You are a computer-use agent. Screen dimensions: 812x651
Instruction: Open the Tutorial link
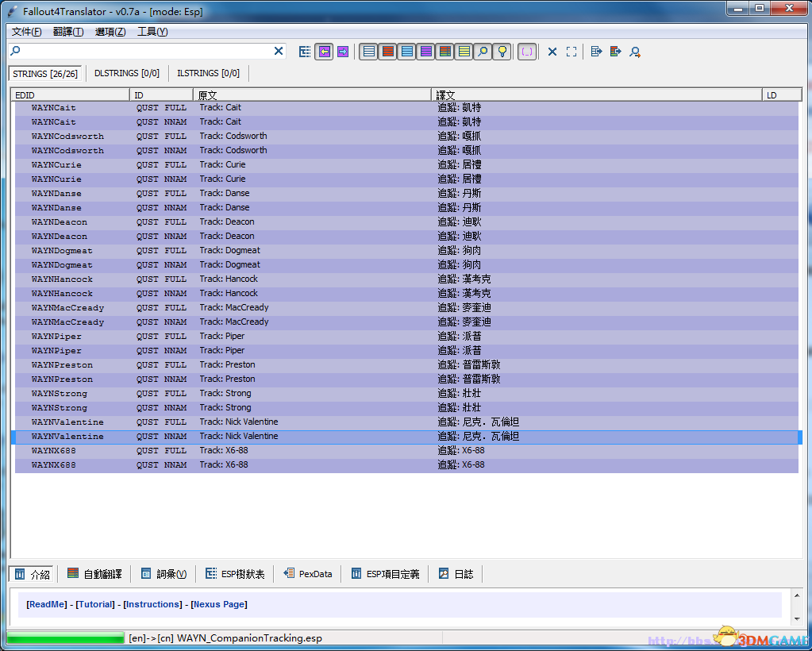(x=95, y=604)
